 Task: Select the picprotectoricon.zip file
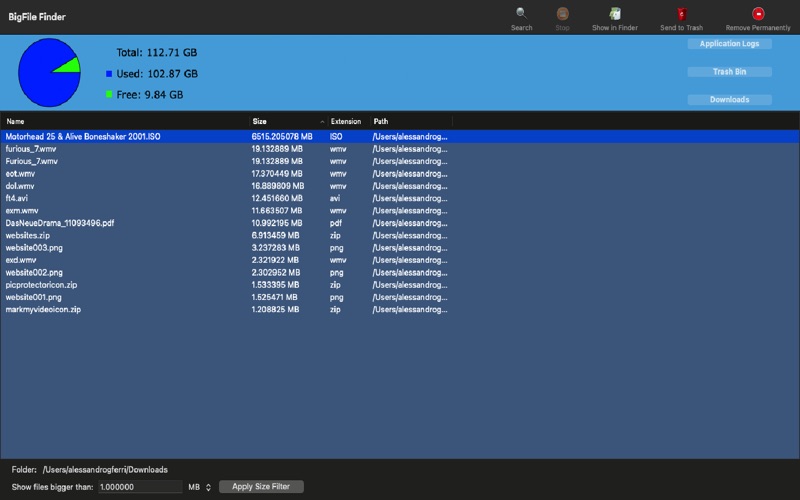pos(400,285)
